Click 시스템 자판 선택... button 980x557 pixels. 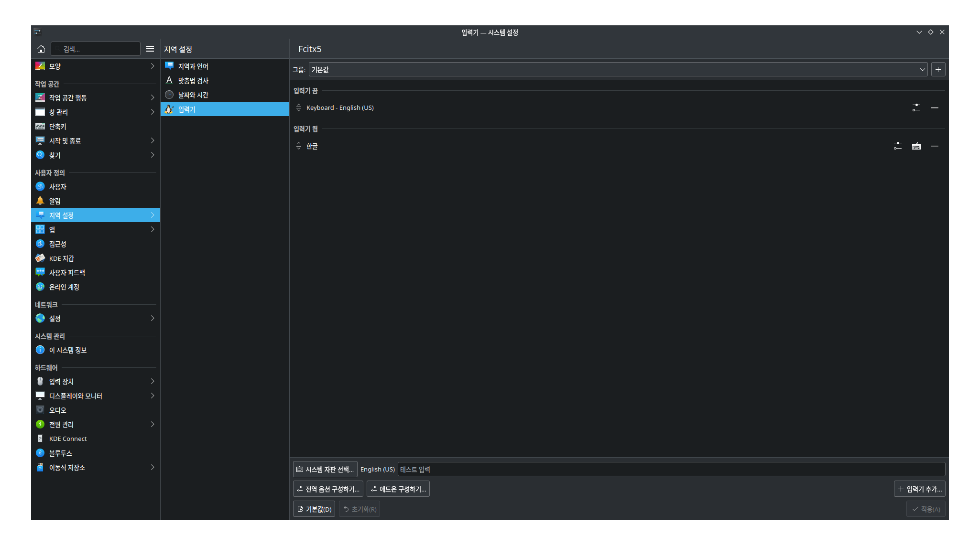coord(325,470)
